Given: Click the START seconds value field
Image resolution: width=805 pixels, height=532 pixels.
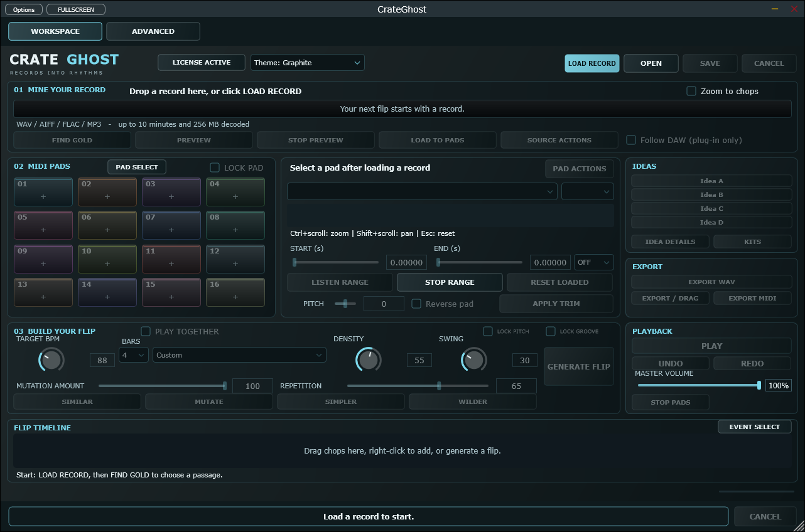Looking at the screenshot, I should [406, 262].
